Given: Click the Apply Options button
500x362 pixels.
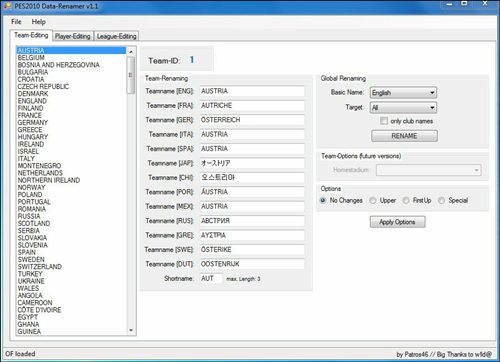Looking at the screenshot, I should pyautogui.click(x=397, y=222).
